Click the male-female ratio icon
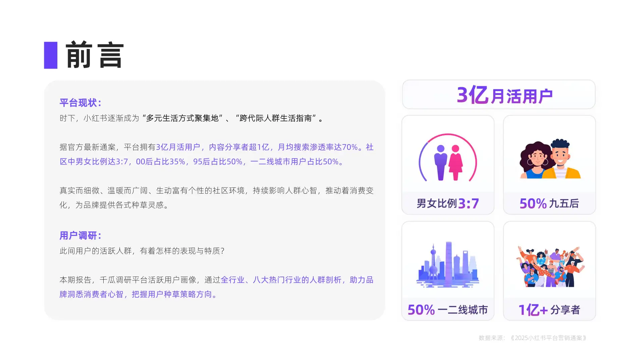Viewport: 644px width, 362px height. (448, 157)
